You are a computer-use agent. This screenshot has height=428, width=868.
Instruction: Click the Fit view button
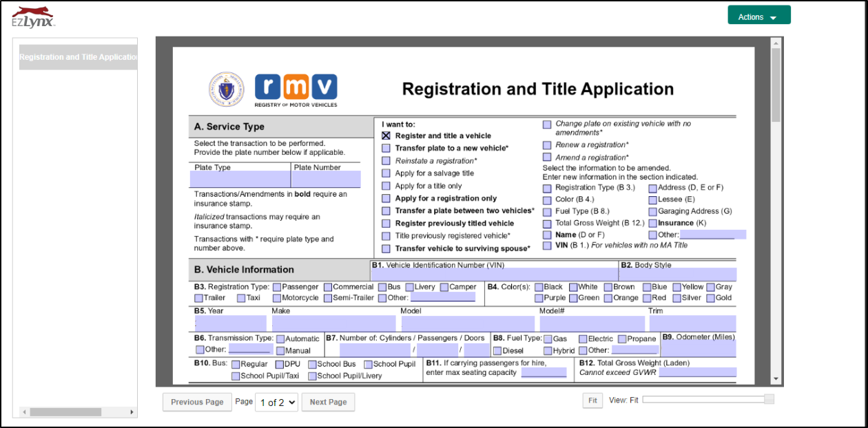pyautogui.click(x=592, y=401)
